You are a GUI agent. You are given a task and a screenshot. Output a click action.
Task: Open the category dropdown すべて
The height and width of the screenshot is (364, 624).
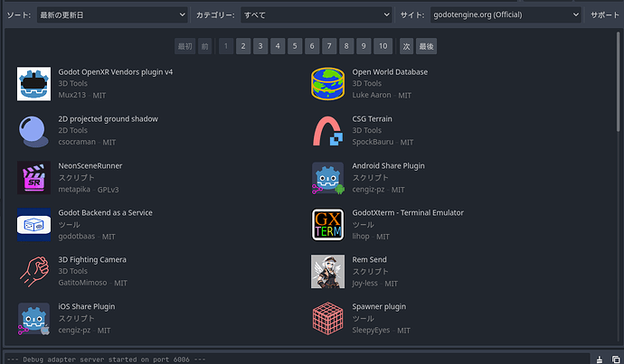[x=317, y=15]
